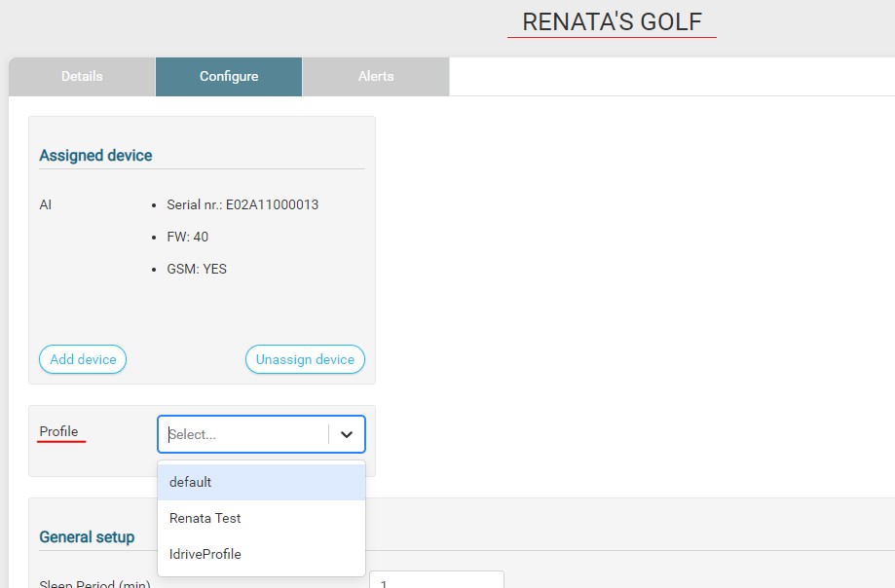895x588 pixels.
Task: Switch to the Details tab
Action: coord(82,77)
